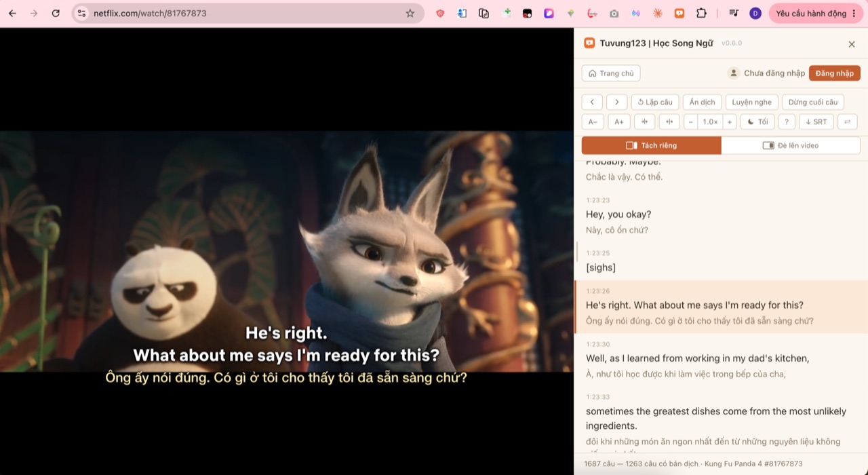This screenshot has height=475, width=868.
Task: Download subtitles with the SRT button
Action: pyautogui.click(x=816, y=121)
